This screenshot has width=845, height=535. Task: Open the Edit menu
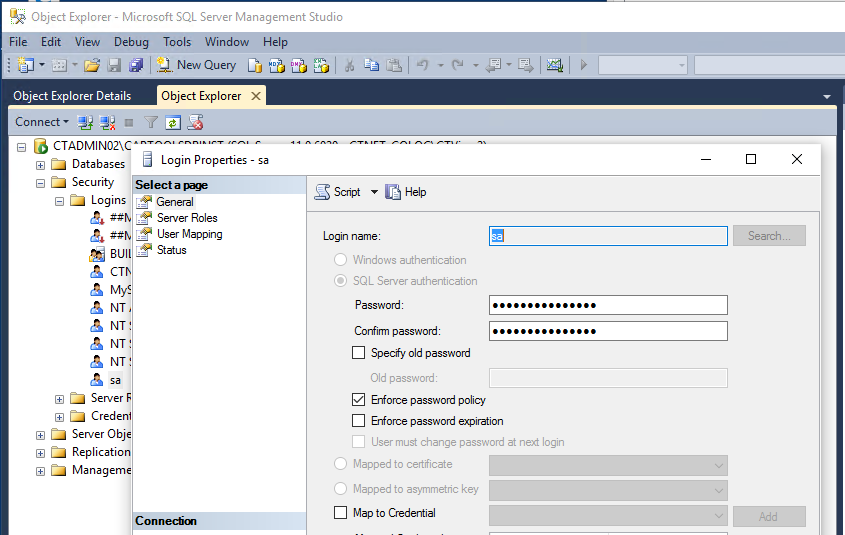click(x=51, y=42)
